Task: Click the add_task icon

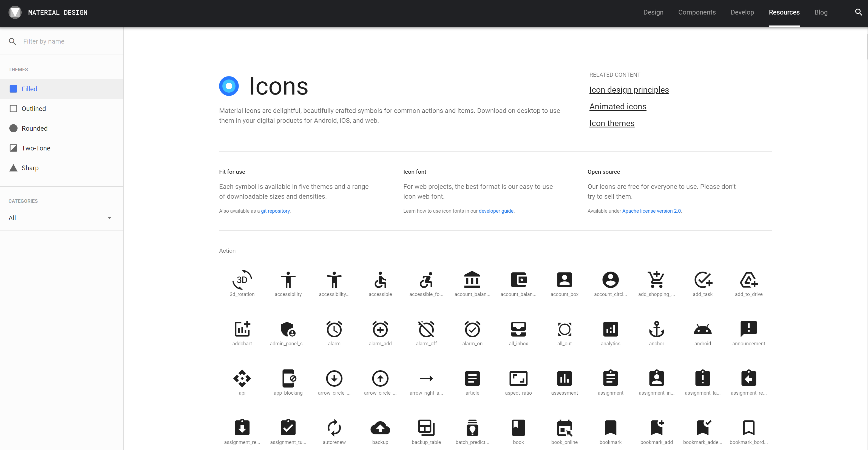Action: point(703,280)
